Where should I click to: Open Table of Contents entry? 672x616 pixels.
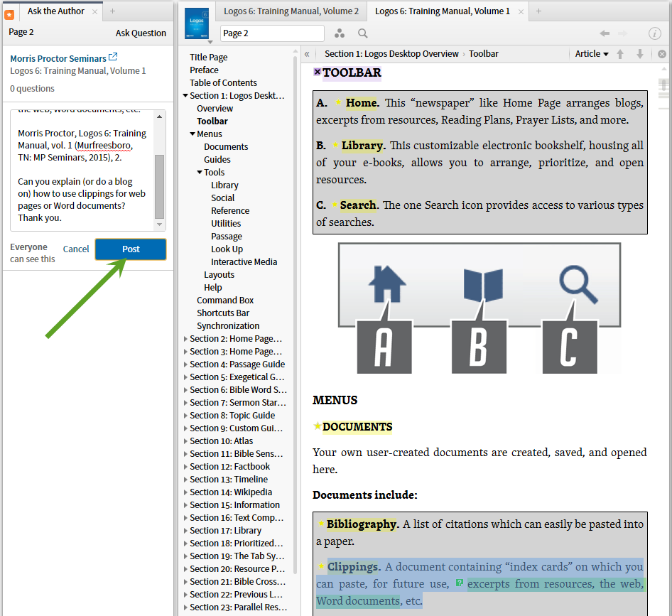click(x=223, y=82)
